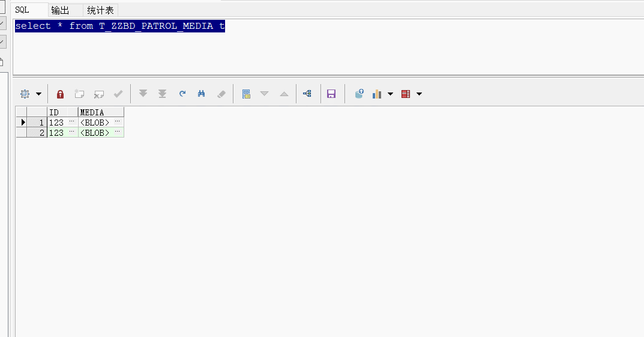
Task: Click the next record down arrow
Action: [265, 94]
